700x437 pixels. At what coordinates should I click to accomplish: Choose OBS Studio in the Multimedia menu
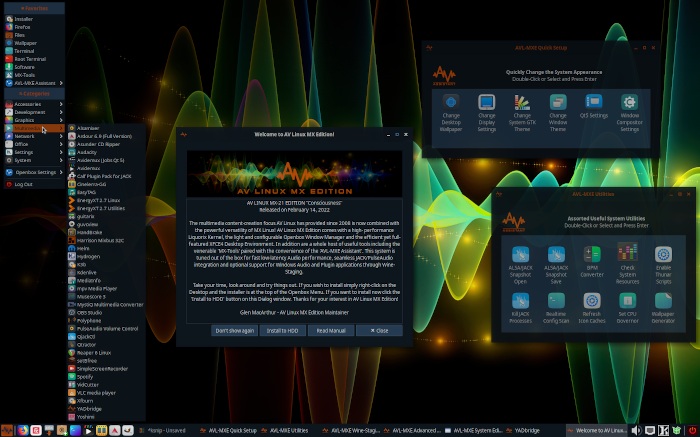92,311
